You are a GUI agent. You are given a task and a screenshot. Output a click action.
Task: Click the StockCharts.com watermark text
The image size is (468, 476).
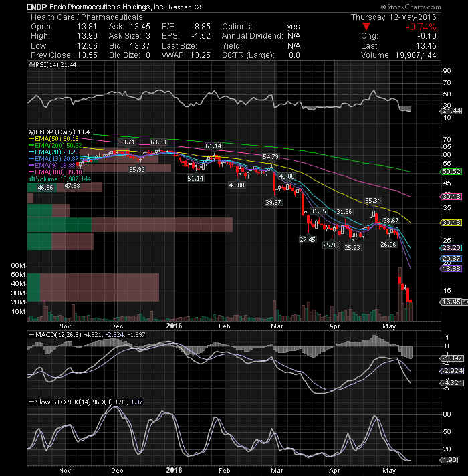click(411, 7)
